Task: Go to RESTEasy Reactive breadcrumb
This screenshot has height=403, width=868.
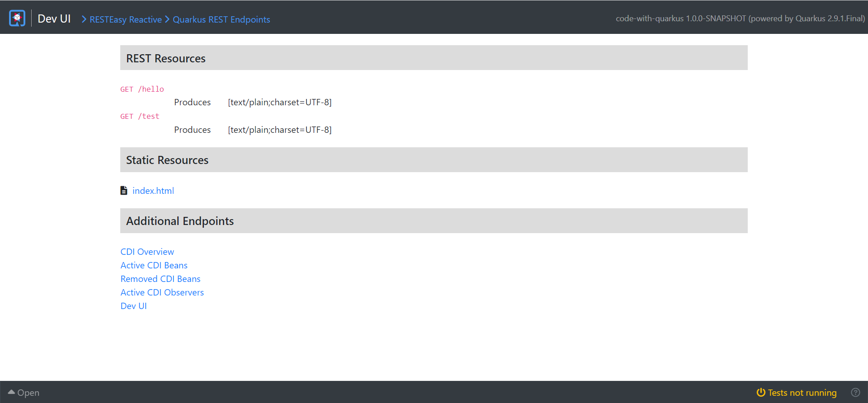Action: click(x=126, y=19)
